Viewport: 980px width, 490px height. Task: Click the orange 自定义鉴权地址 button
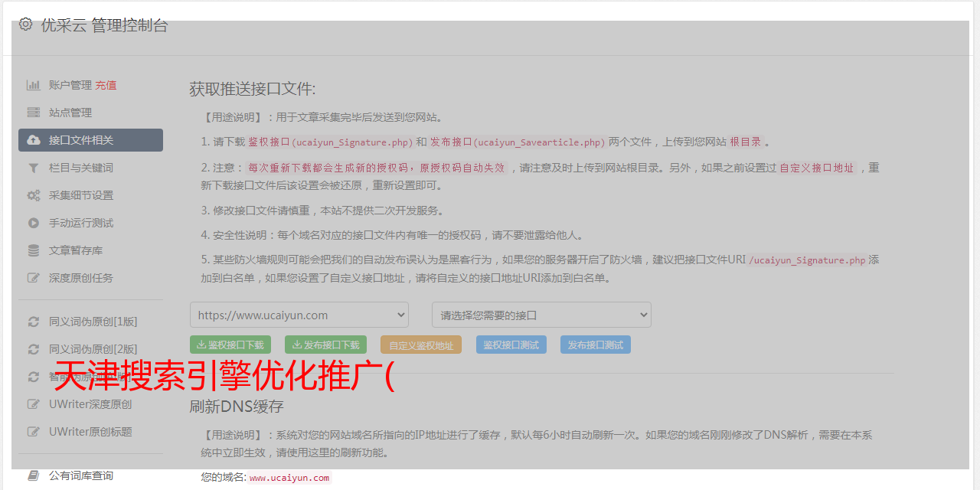[421, 345]
